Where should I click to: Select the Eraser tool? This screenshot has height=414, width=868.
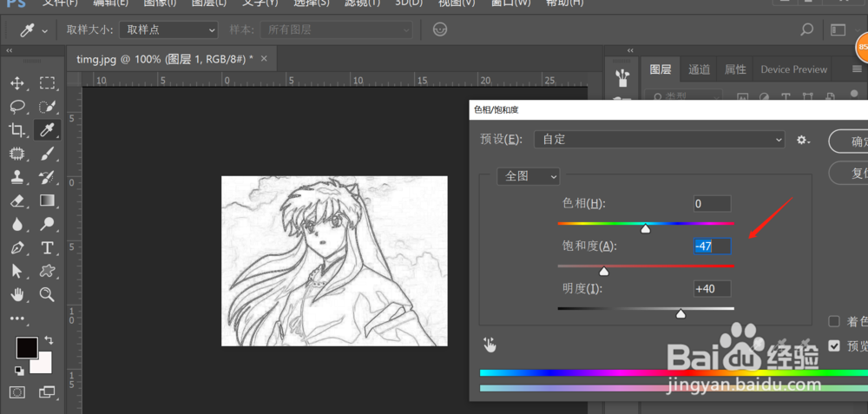point(17,200)
